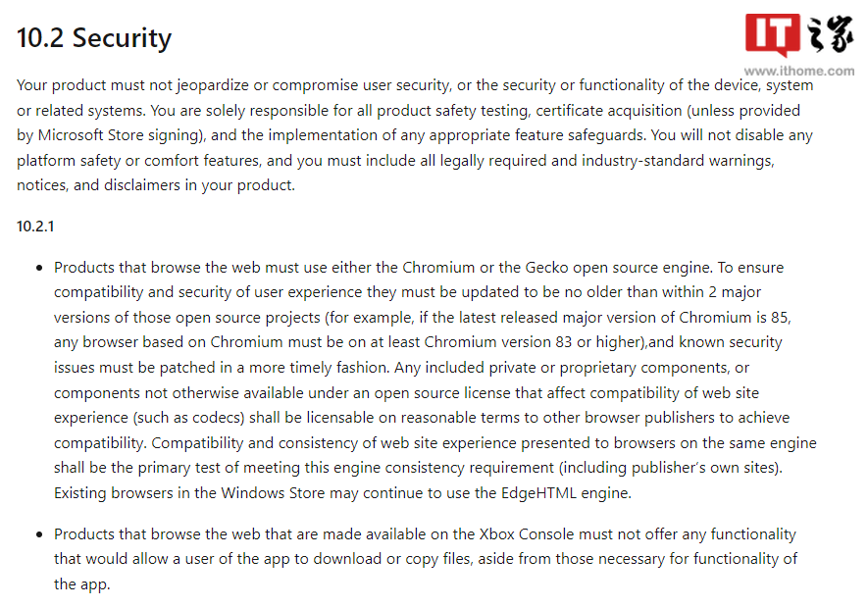Click the 10.2 Security heading
Screen dimensions: 868x608
click(94, 38)
